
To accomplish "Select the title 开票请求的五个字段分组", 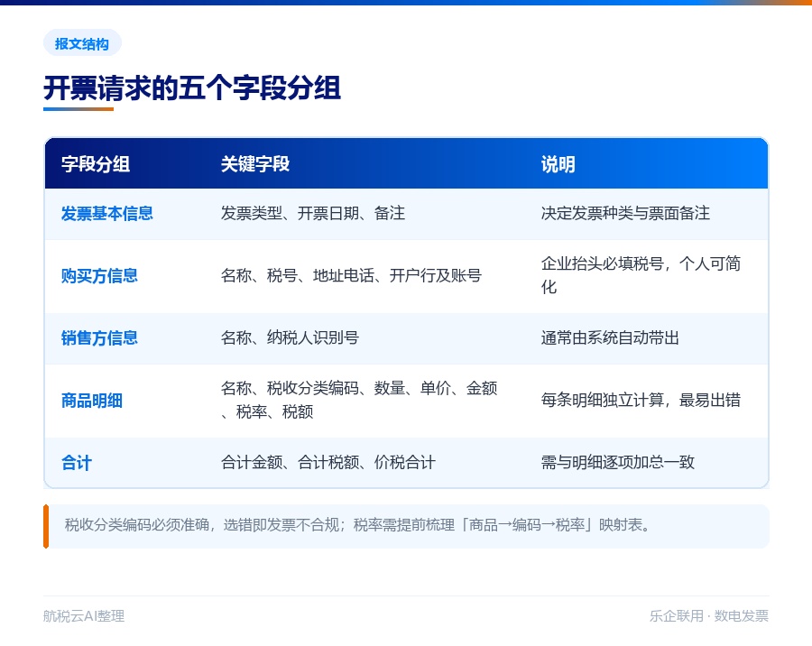I will point(192,88).
